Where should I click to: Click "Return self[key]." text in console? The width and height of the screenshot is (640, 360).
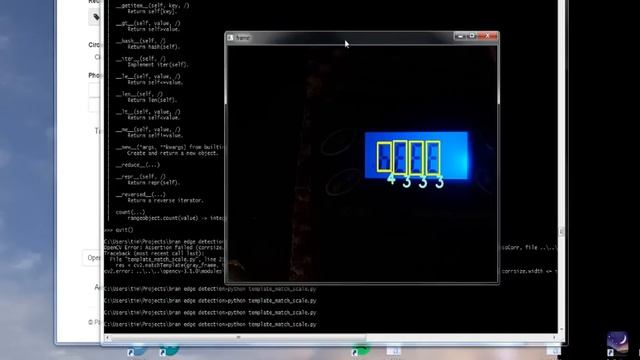153,12
